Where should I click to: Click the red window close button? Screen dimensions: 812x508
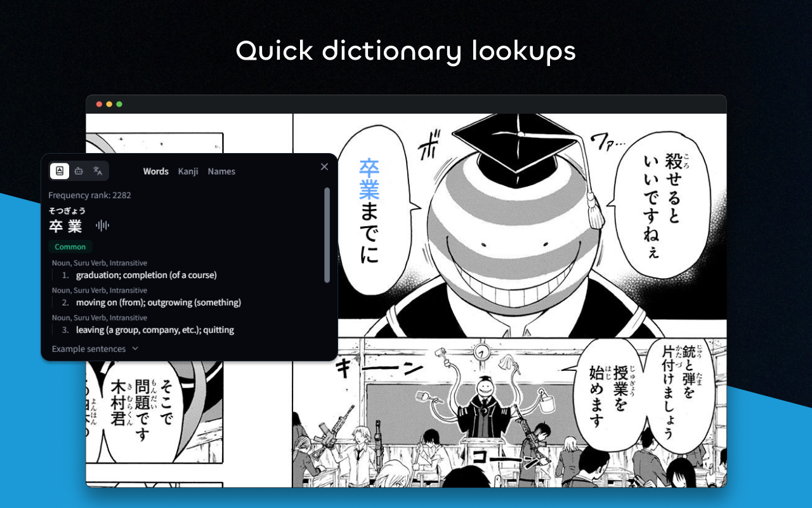(99, 104)
